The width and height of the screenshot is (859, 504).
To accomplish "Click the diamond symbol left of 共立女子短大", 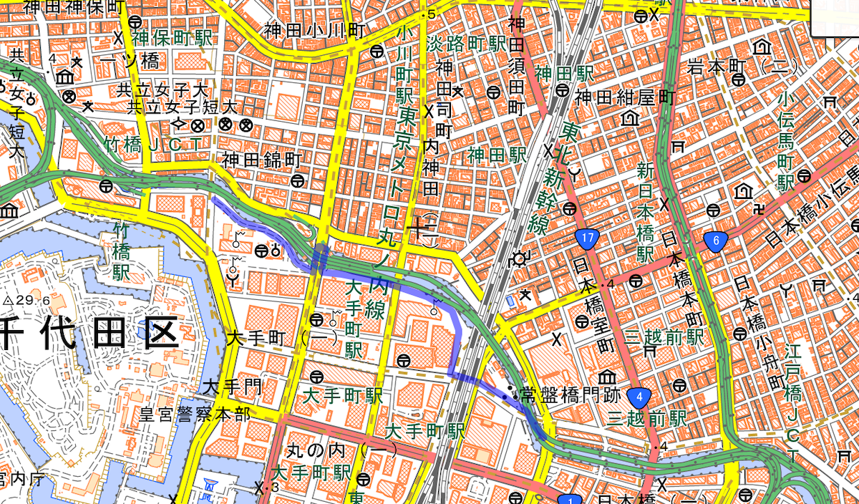I will (179, 124).
